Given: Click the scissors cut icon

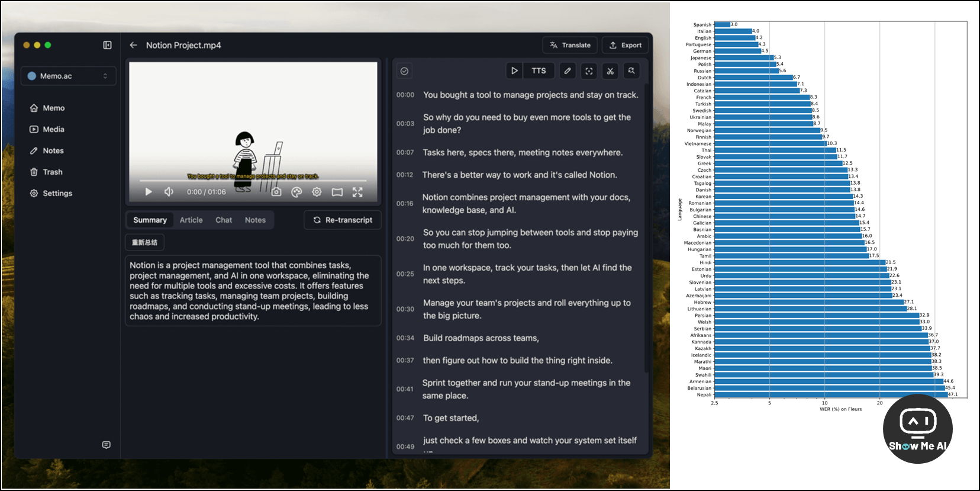Looking at the screenshot, I should point(610,71).
